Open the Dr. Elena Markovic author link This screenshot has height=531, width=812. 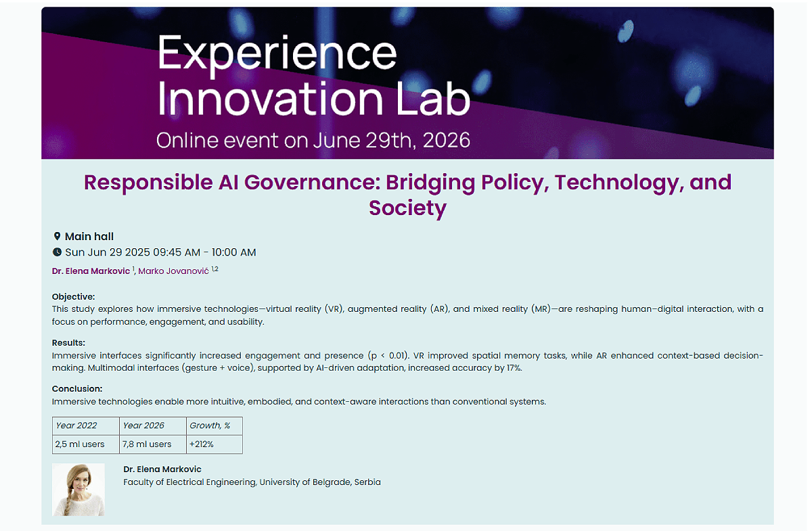(x=91, y=271)
